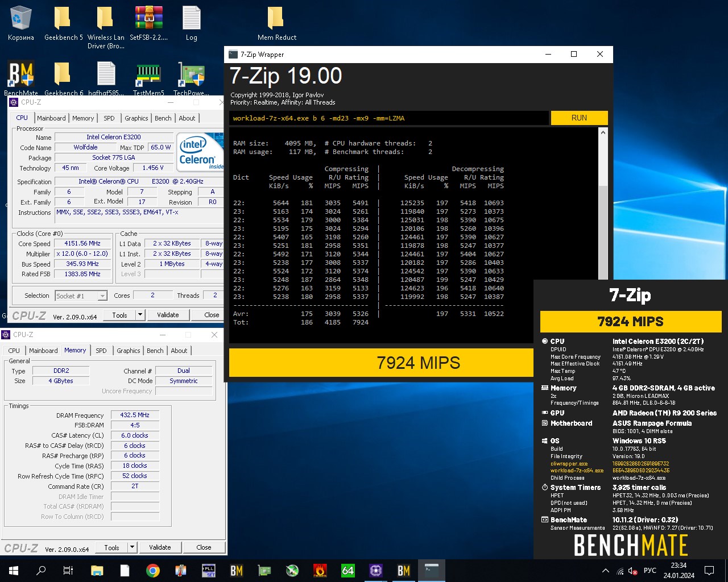Click the 7-Zip output scrollbar up arrow
The image size is (728, 582).
(x=603, y=132)
